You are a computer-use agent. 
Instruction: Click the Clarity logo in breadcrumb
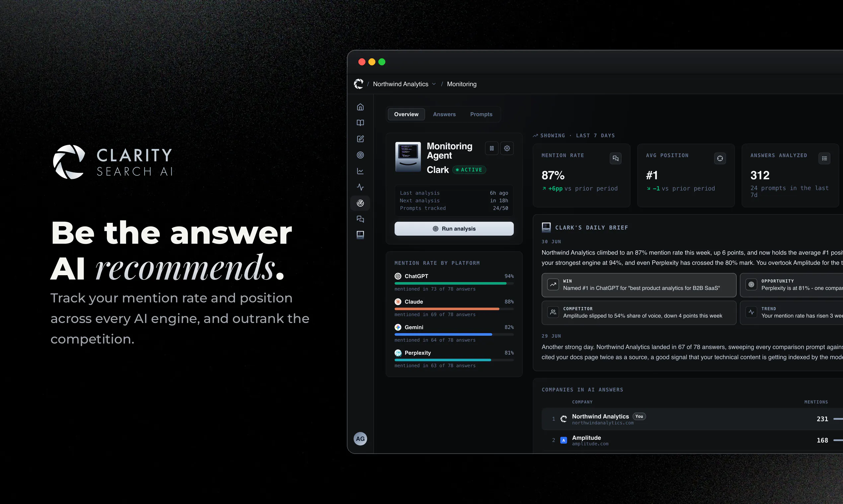[359, 84]
